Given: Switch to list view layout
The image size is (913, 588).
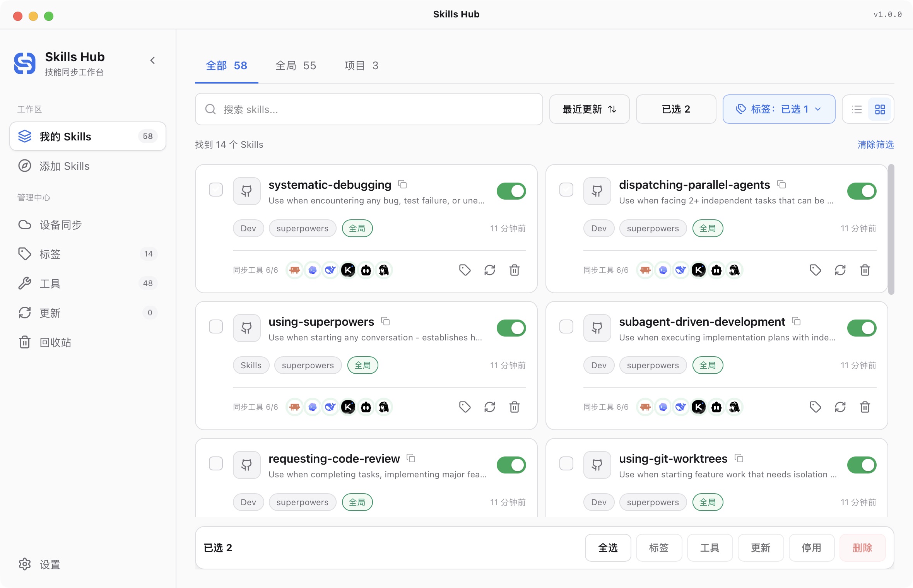Looking at the screenshot, I should [x=857, y=109].
